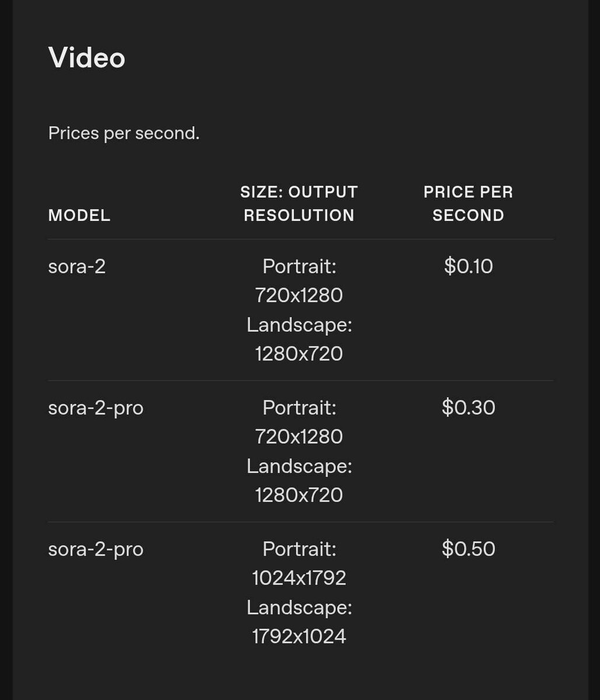
Task: Click 1280x720 in the $0.30 sora-2-pro row
Action: click(x=299, y=495)
